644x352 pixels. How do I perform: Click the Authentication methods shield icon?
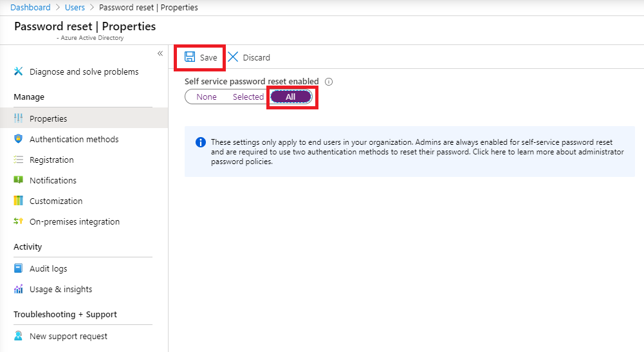coord(19,139)
